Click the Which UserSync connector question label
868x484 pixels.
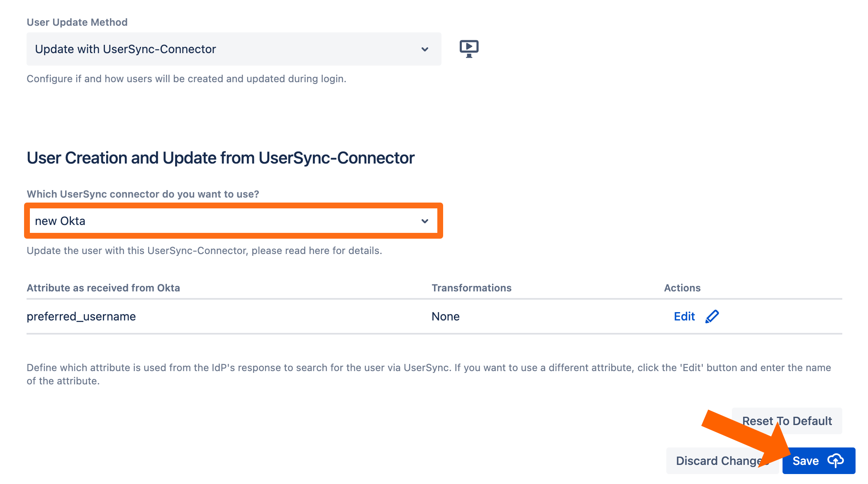(x=143, y=194)
